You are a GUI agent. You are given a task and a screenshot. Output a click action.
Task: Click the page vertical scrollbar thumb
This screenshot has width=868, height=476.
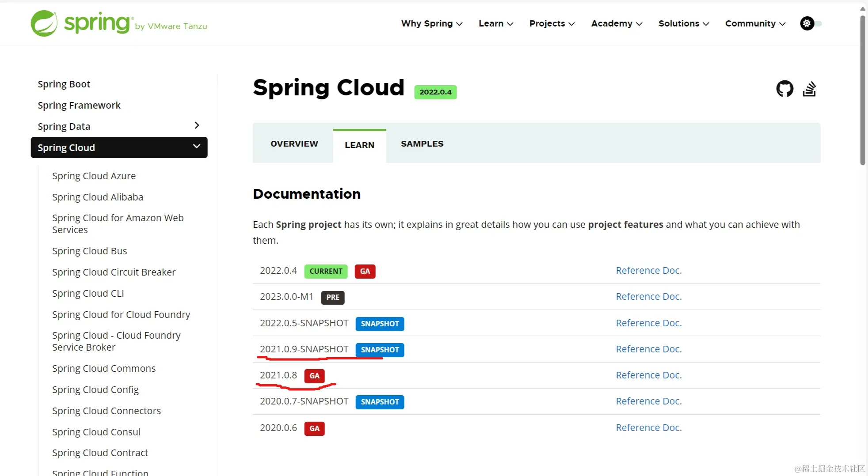[862, 90]
